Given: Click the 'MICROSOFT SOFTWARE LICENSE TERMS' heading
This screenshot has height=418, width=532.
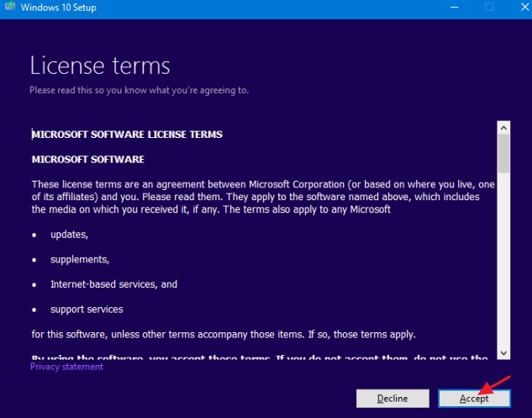Looking at the screenshot, I should (127, 135).
